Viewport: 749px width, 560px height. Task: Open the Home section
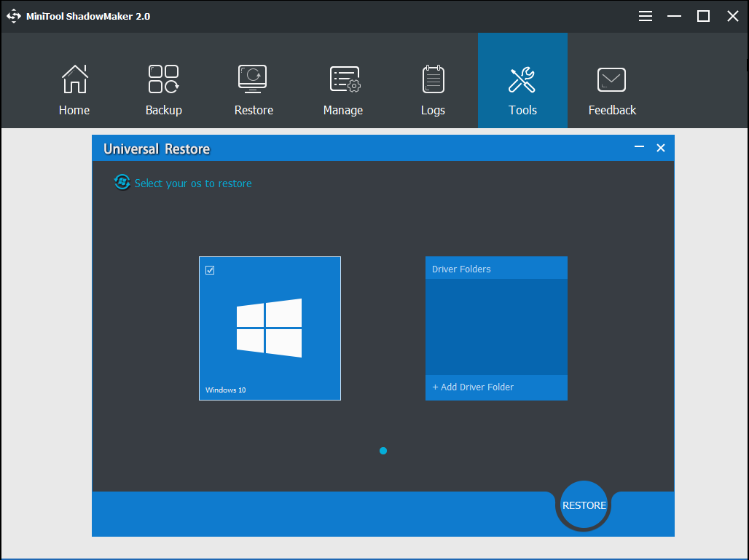tap(74, 90)
